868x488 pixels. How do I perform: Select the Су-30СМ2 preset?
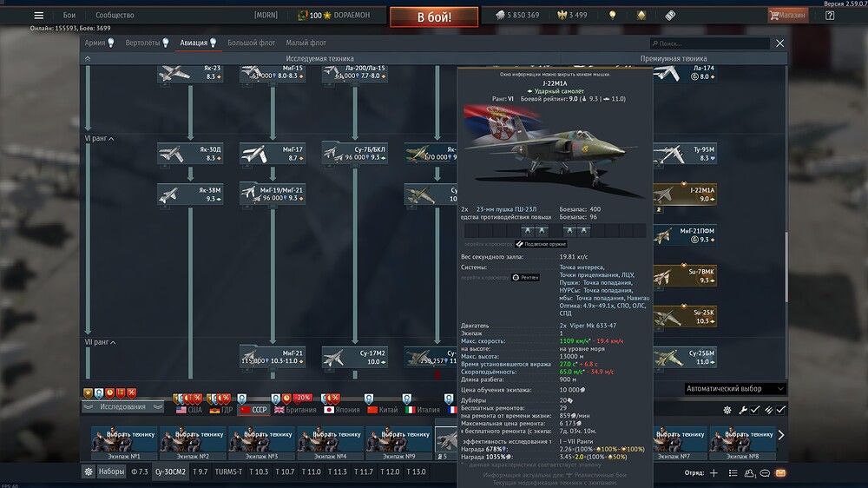[170, 472]
